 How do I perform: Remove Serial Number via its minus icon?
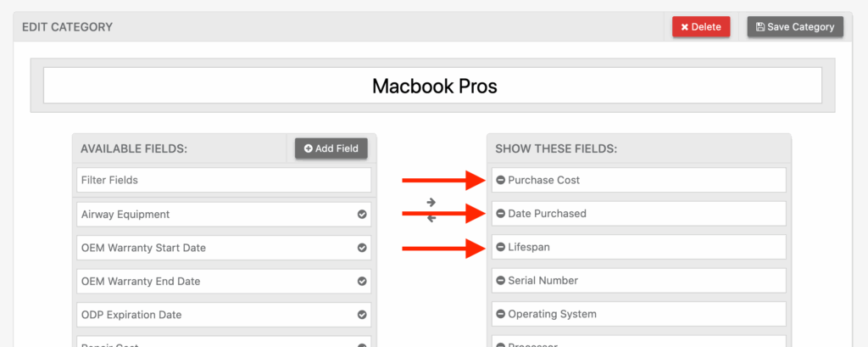[x=501, y=281]
